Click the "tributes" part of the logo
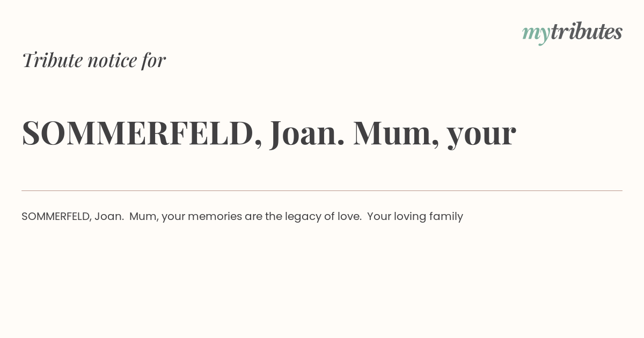This screenshot has width=644, height=338. click(x=586, y=31)
